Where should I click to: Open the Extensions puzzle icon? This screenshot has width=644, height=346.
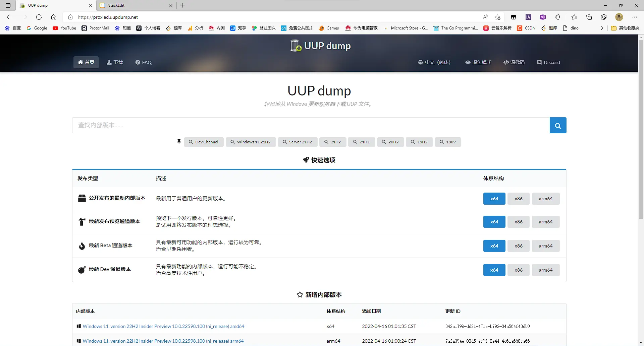[558, 17]
